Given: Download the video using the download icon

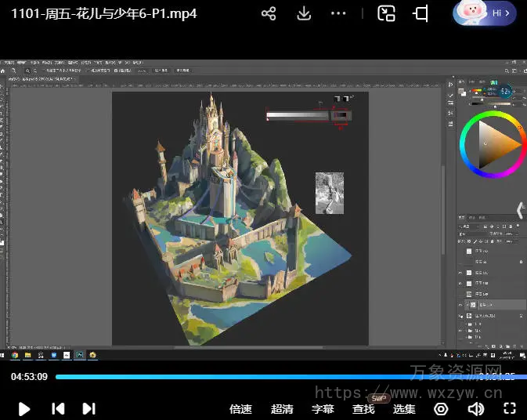Looking at the screenshot, I should 304,14.
